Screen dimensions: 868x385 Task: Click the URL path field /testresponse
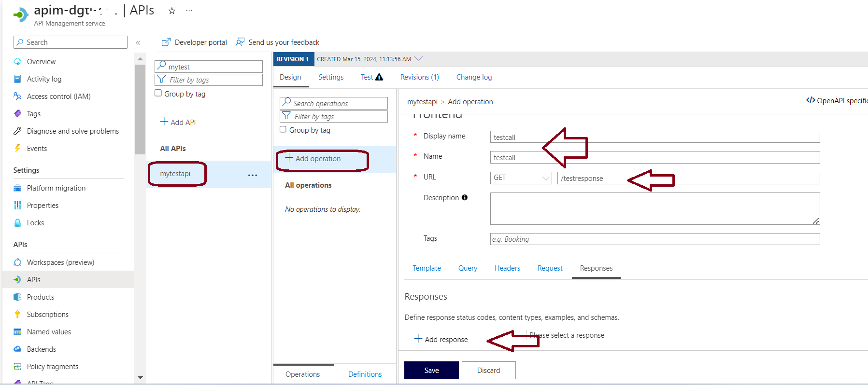pos(688,178)
